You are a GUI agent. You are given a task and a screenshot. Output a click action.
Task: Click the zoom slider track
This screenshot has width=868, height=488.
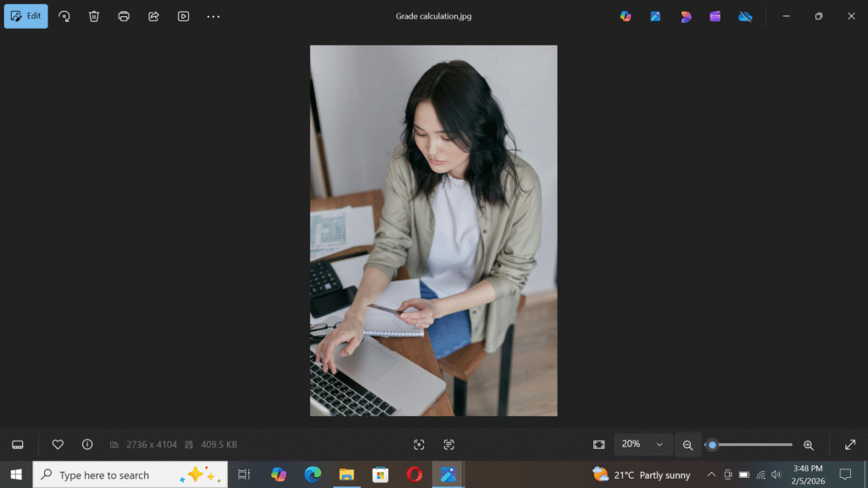point(754,445)
